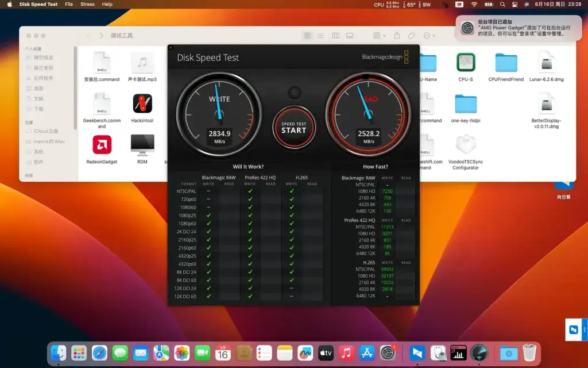Viewport: 588px width, 368px height.
Task: Select the Lunar-6.2.6.dmg file
Action: coord(547,67)
